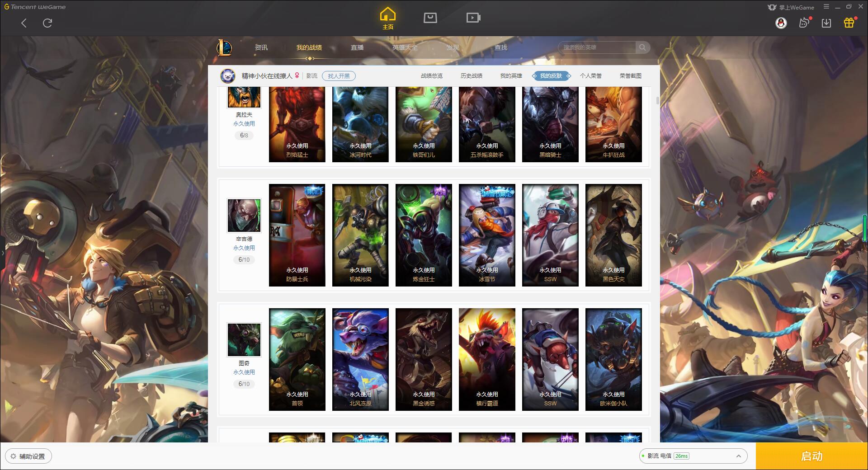Viewport: 868px width, 470px height.
Task: Open the 直播 tab
Action: (357, 47)
